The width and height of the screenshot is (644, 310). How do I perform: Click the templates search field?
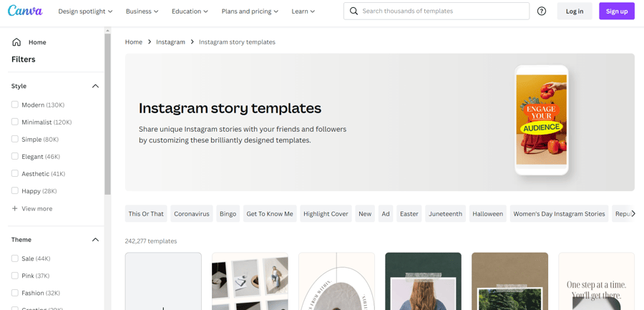[436, 11]
